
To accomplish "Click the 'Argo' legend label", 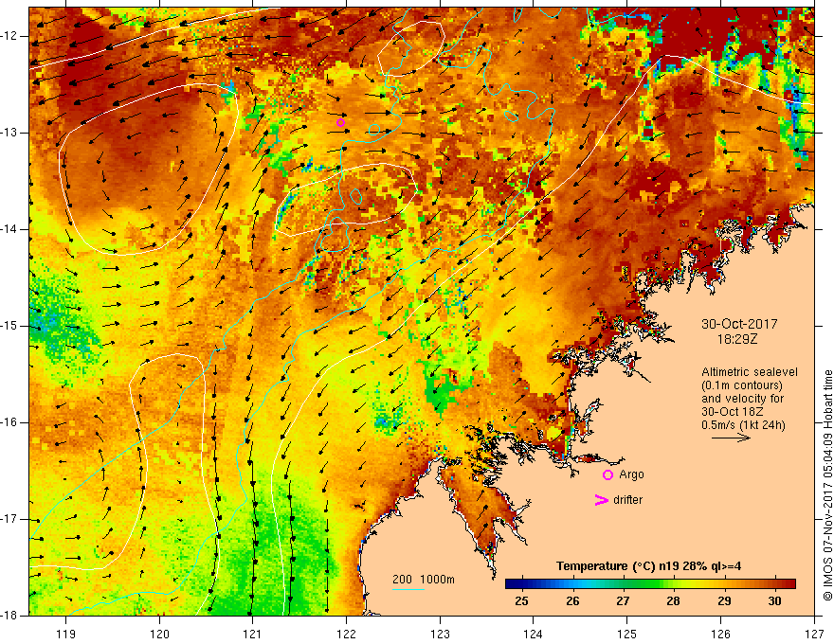I will (631, 474).
